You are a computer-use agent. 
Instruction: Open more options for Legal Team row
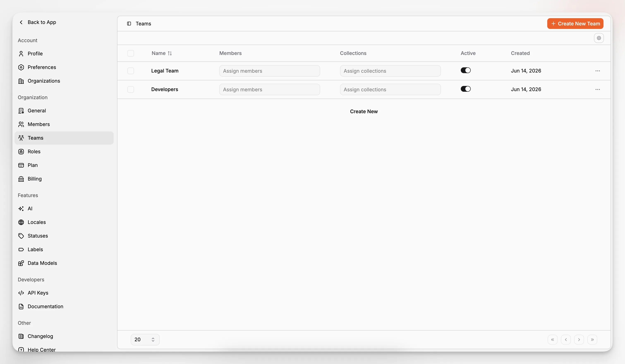point(597,71)
